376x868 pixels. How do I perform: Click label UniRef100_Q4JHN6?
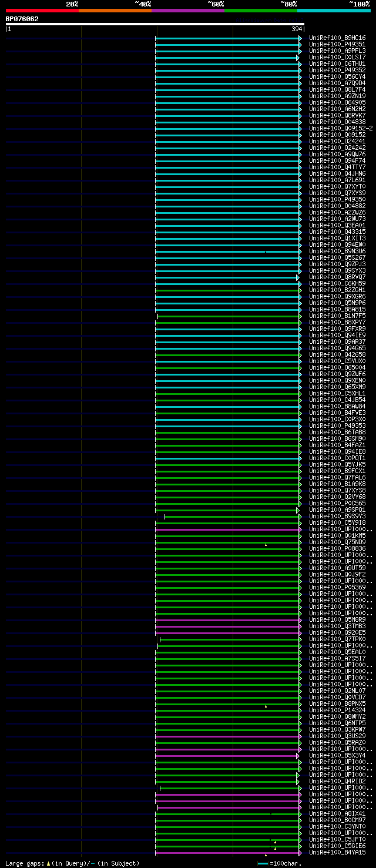pos(337,173)
